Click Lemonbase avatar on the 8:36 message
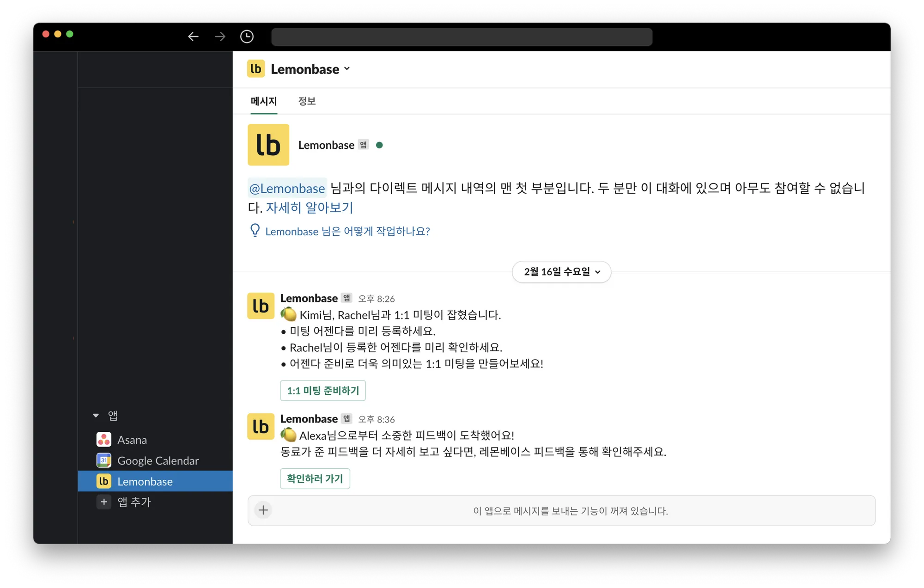Screen dimensions: 924x588 click(x=261, y=426)
